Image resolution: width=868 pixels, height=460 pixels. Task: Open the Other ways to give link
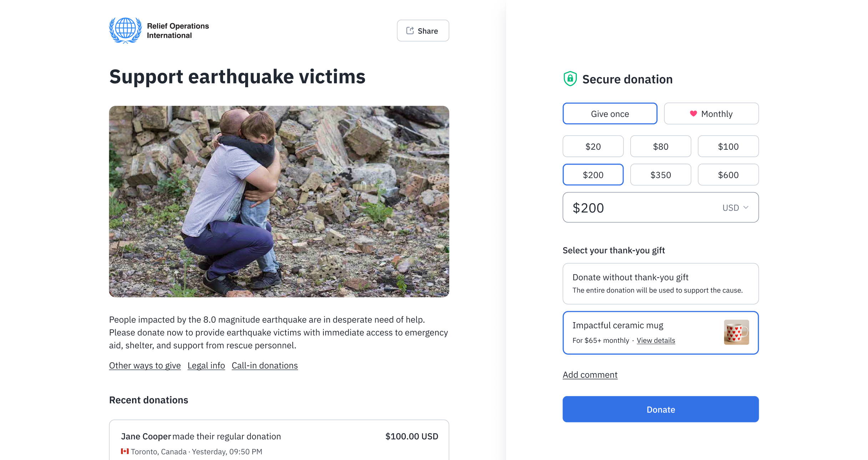145,365
